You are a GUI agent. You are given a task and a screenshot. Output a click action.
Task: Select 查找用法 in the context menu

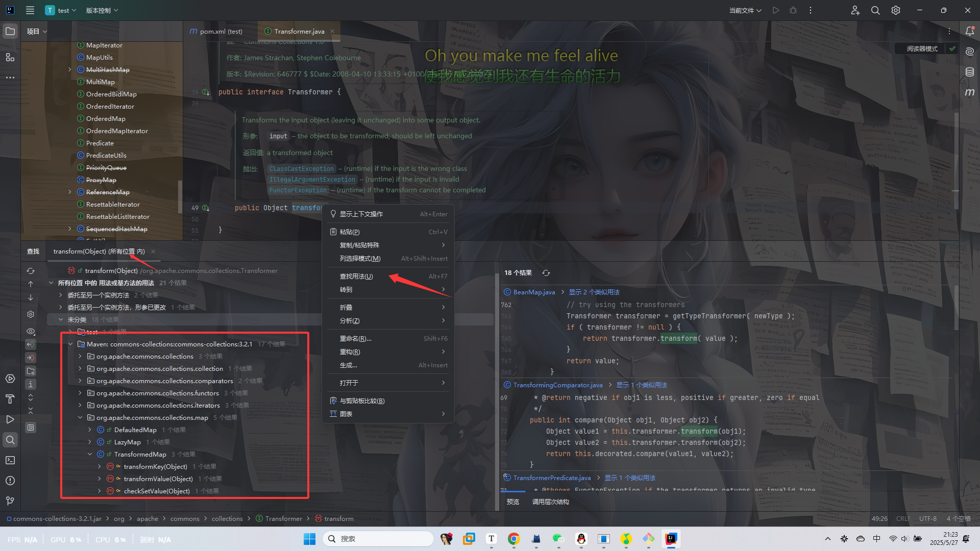(x=356, y=277)
